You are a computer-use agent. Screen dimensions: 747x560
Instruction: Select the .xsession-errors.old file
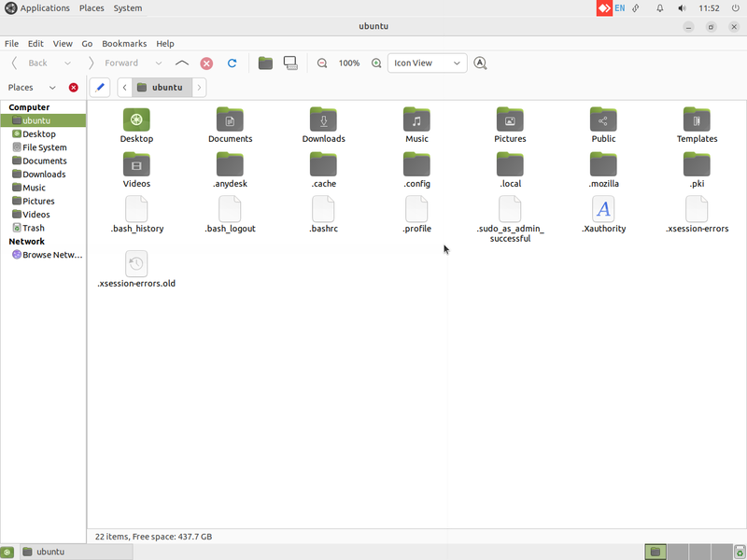[136, 270]
